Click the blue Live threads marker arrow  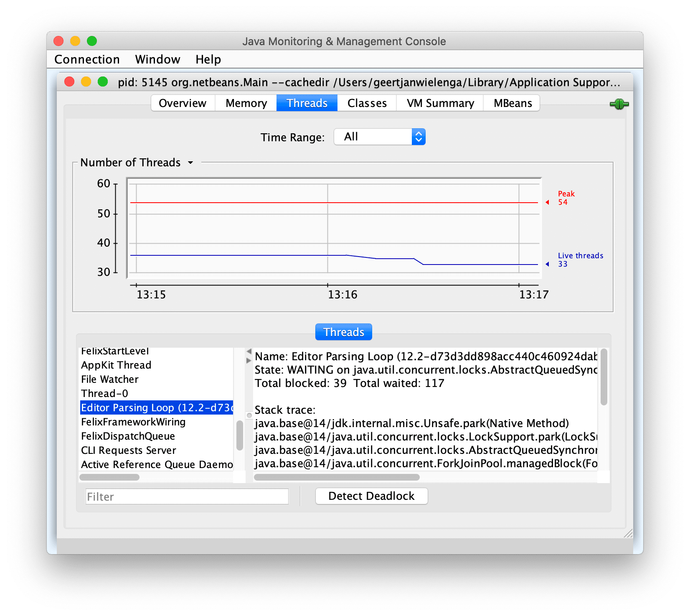click(x=547, y=264)
